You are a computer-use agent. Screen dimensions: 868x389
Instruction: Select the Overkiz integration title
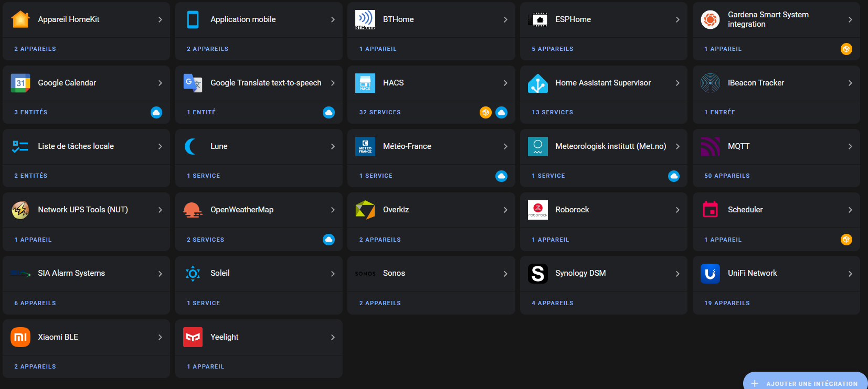pos(396,210)
